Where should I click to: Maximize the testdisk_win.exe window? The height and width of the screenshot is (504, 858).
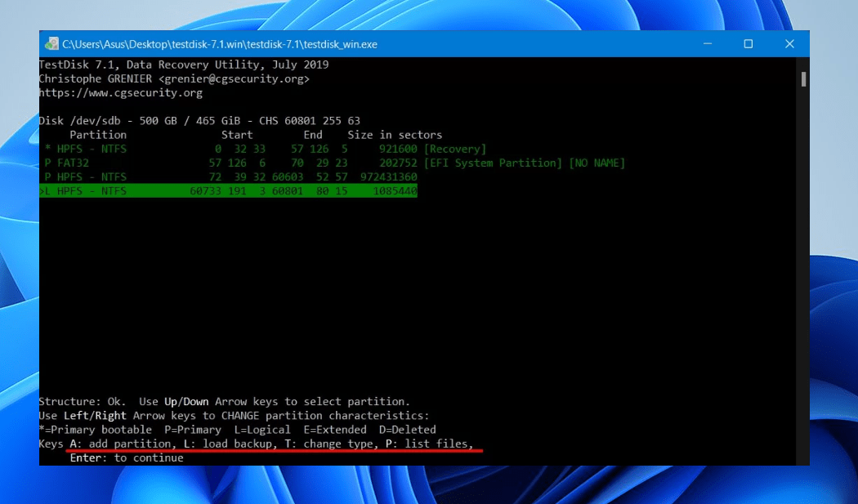pos(748,44)
